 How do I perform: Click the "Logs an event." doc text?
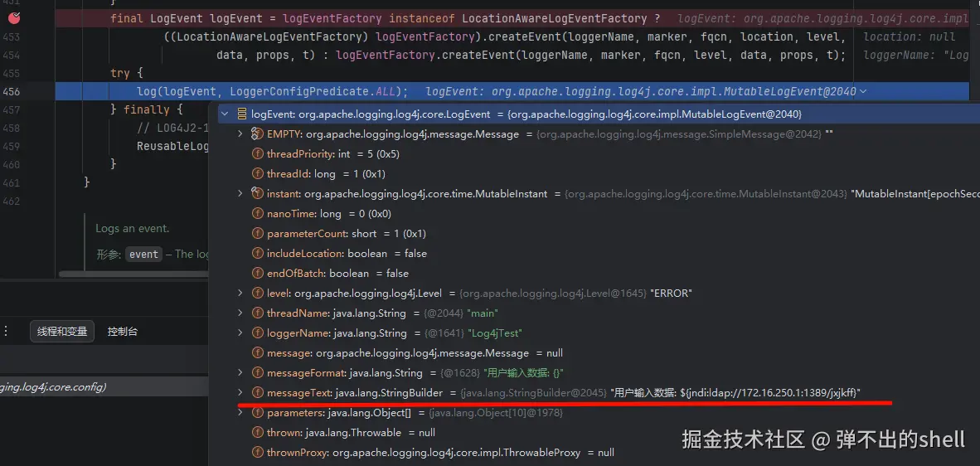click(x=133, y=229)
